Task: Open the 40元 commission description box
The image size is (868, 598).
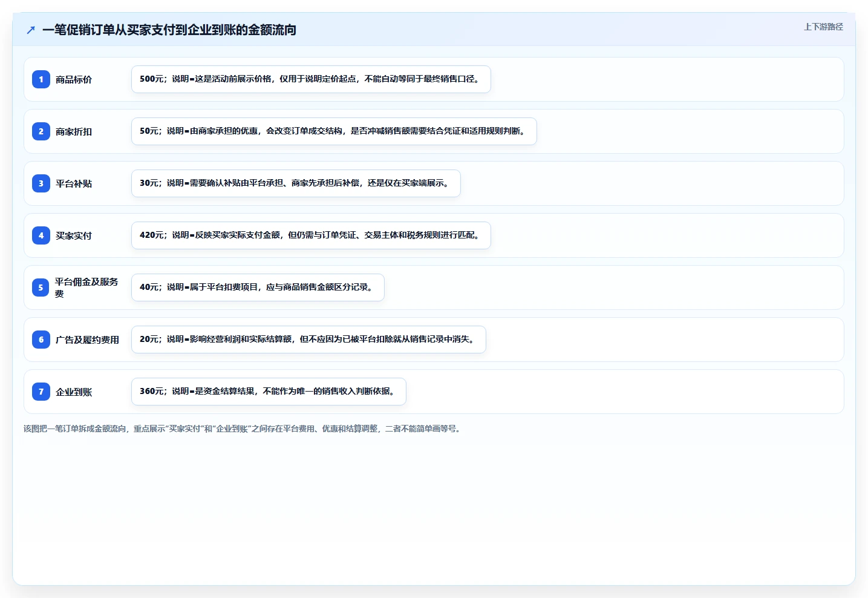Action: point(258,287)
